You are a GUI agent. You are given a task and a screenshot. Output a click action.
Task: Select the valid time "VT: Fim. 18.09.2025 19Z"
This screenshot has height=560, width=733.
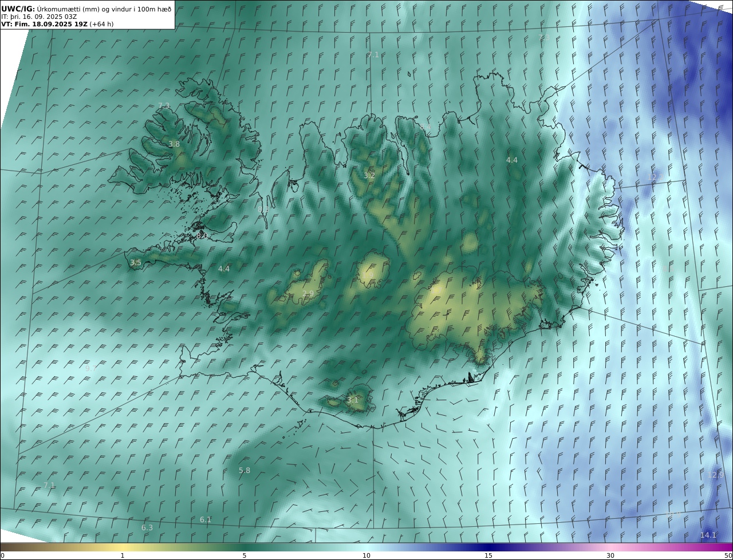click(x=45, y=25)
